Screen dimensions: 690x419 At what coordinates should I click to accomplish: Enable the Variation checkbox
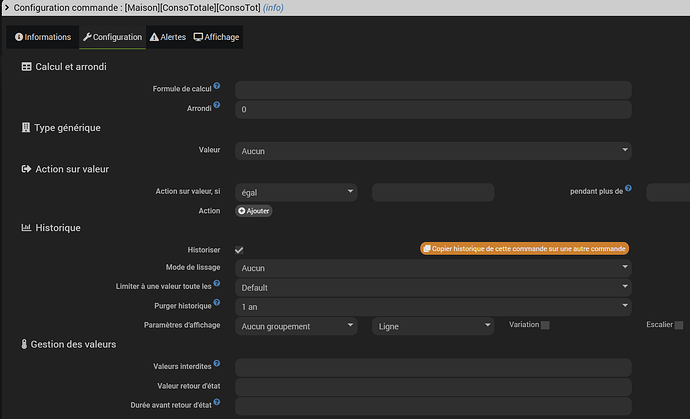point(545,325)
